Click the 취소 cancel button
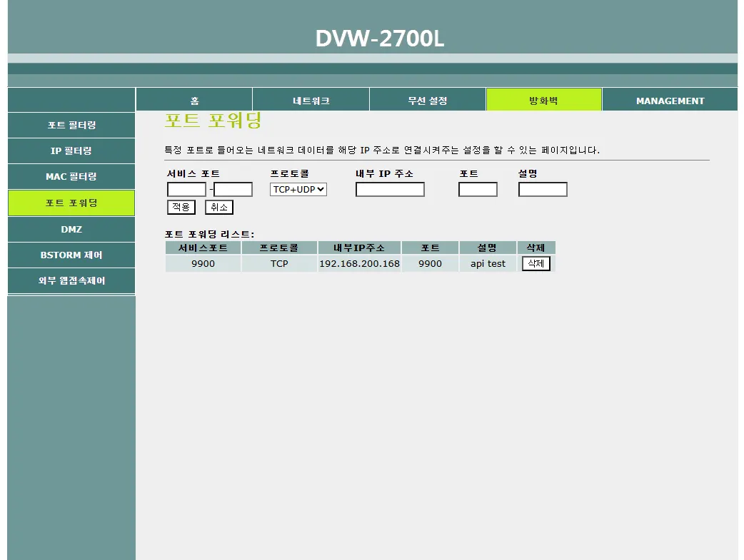This screenshot has width=744, height=560. pyautogui.click(x=218, y=207)
